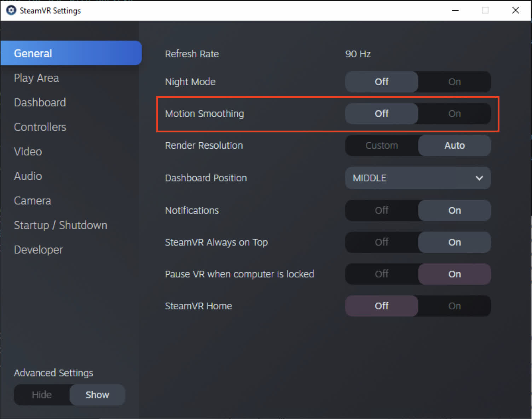
Task: Disable SteamVR Always on Top
Action: point(381,242)
